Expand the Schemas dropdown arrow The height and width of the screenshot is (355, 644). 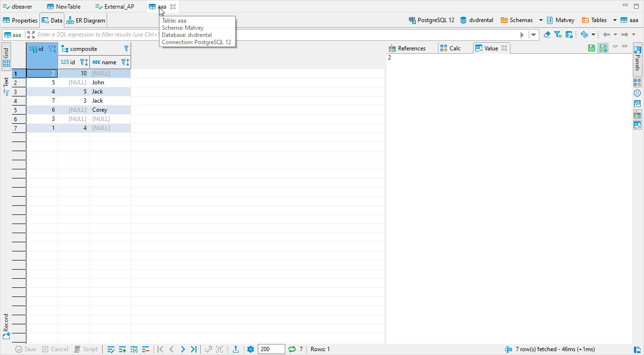541,20
